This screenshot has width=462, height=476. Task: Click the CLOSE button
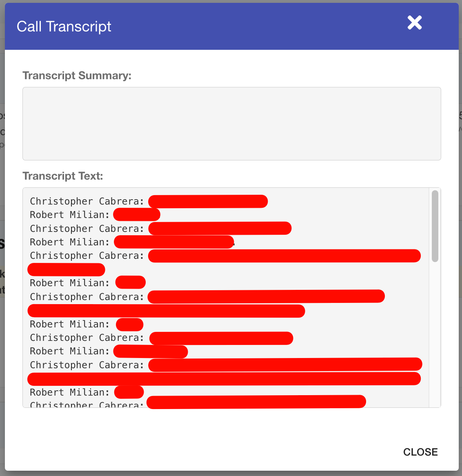click(420, 452)
